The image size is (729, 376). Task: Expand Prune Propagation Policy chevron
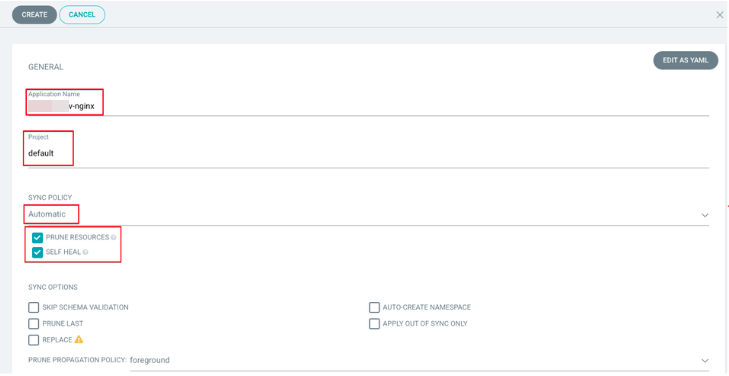705,361
